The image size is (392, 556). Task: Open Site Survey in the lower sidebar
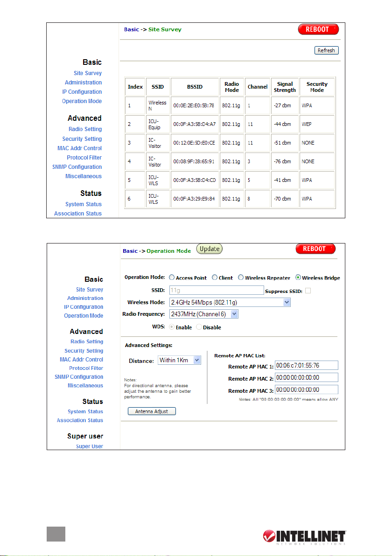(x=90, y=290)
